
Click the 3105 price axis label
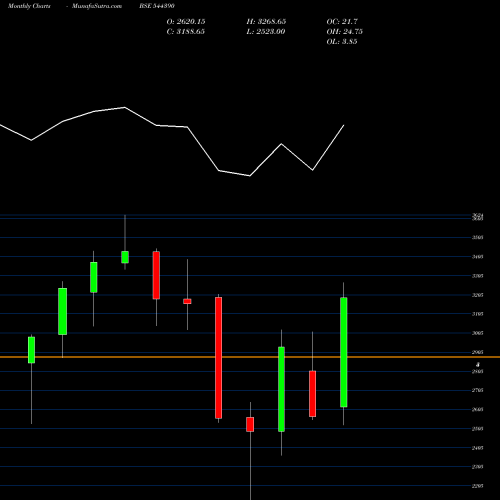(x=478, y=314)
